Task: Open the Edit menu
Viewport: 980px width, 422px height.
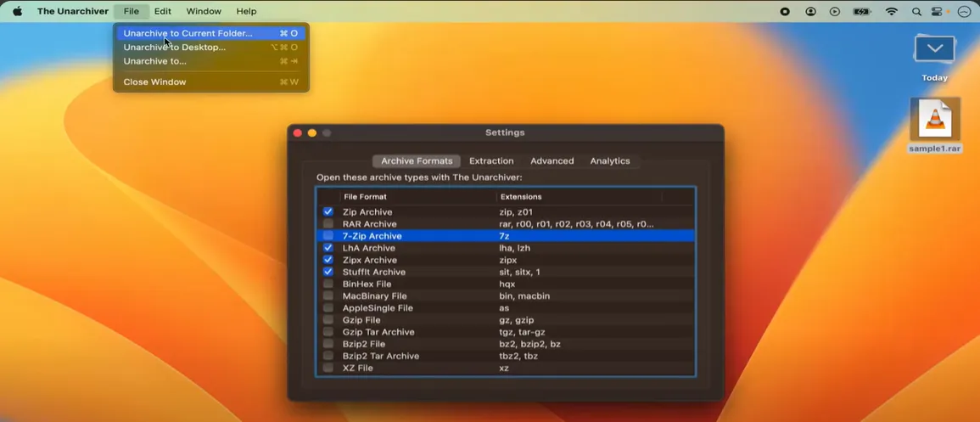Action: (163, 11)
